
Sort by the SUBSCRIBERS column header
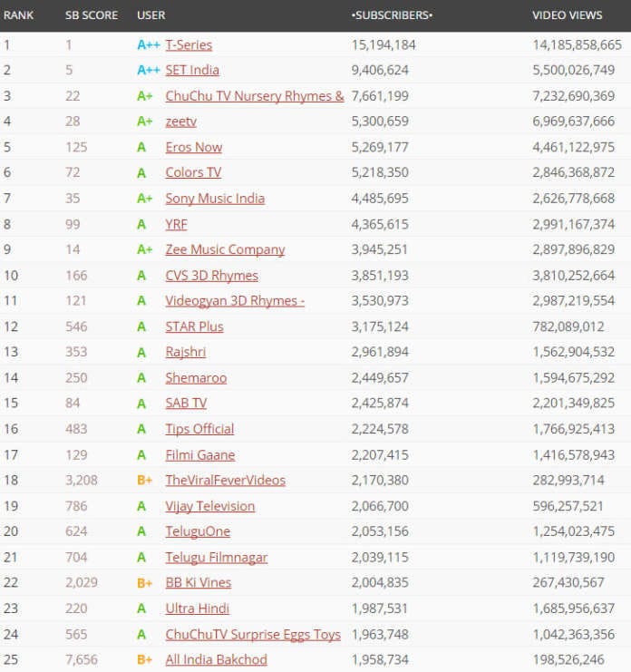coord(392,15)
